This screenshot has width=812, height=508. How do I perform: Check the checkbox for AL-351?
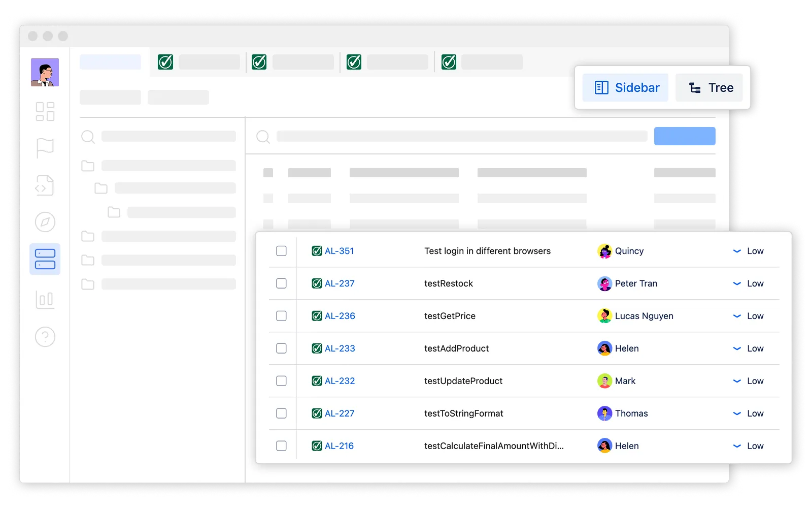click(x=281, y=251)
